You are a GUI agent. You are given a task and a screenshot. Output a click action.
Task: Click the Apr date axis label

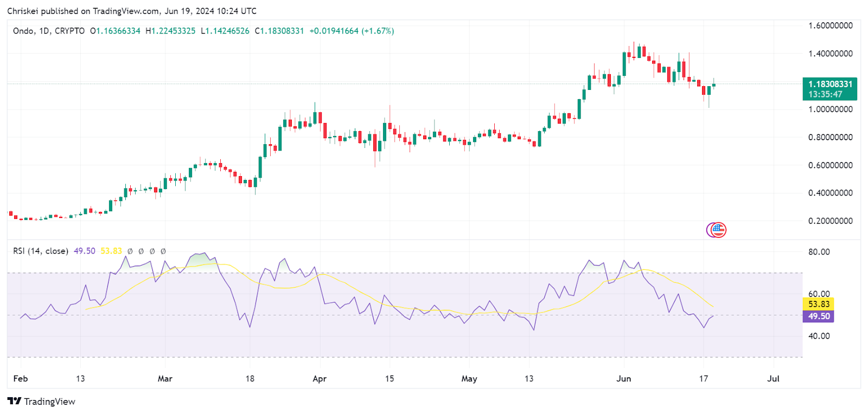pos(320,379)
